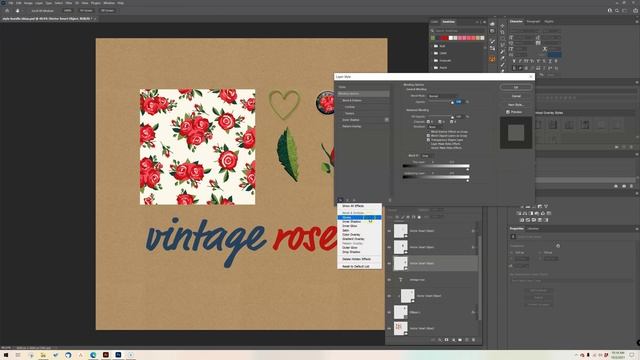
Task: Hide the vintage rose text layer
Action: [x=389, y=280]
